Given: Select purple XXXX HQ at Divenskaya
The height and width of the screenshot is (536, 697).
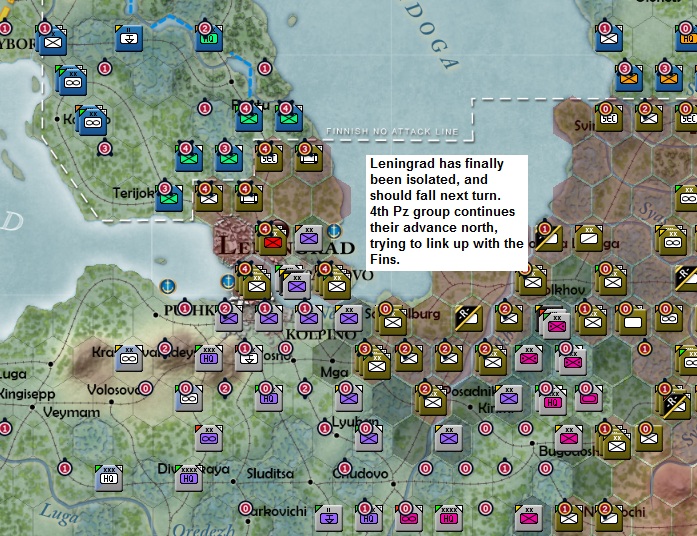Looking at the screenshot, I should click(x=189, y=478).
